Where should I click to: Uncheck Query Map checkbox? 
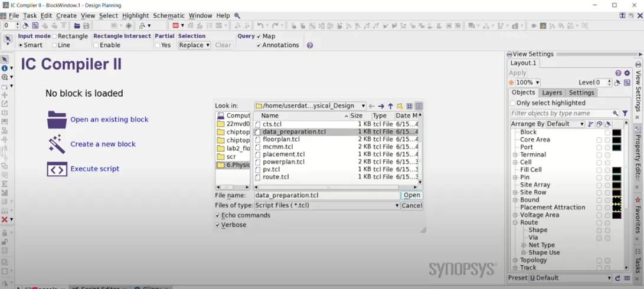pyautogui.click(x=259, y=36)
